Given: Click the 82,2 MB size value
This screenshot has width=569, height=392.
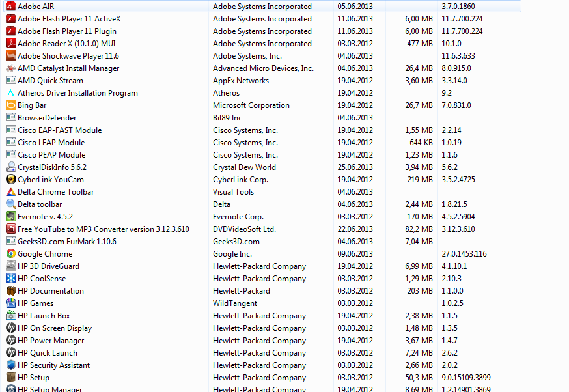Looking at the screenshot, I should [x=419, y=229].
